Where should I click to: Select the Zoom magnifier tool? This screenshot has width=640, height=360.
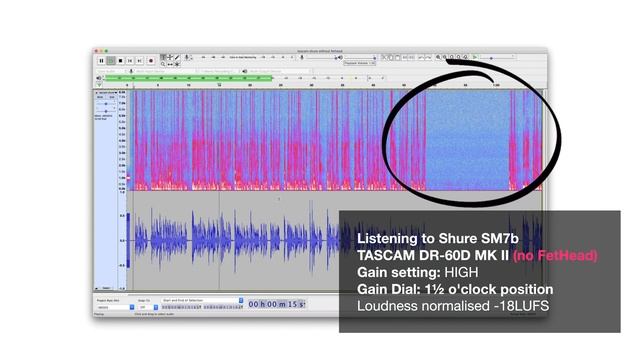(163, 64)
